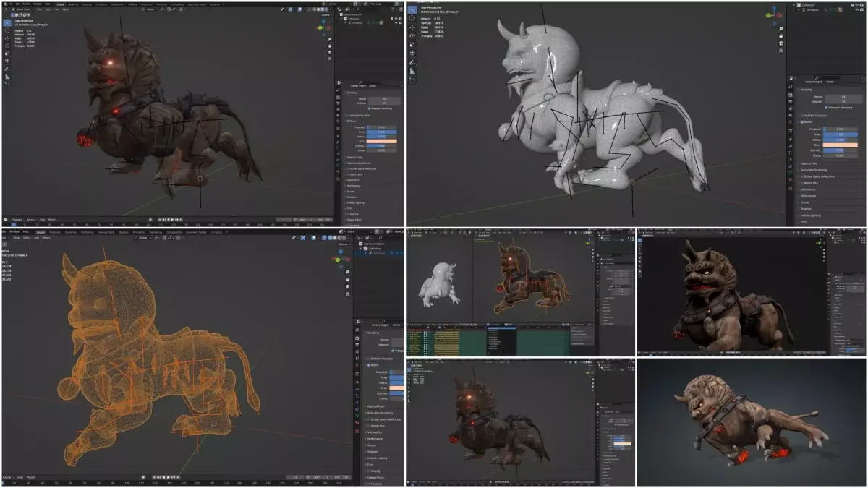868x488 pixels.
Task: Select the Cursor tool in gray-model Blender window
Action: pos(412,18)
